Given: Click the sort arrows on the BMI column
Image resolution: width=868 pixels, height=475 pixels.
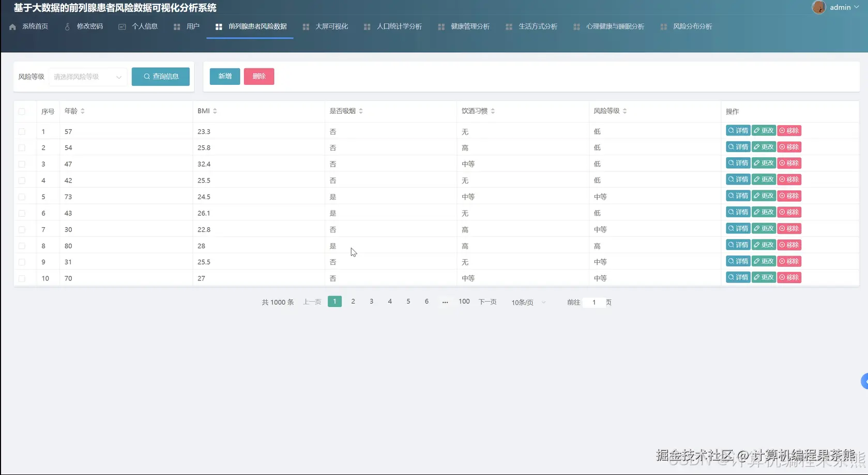Looking at the screenshot, I should point(215,110).
